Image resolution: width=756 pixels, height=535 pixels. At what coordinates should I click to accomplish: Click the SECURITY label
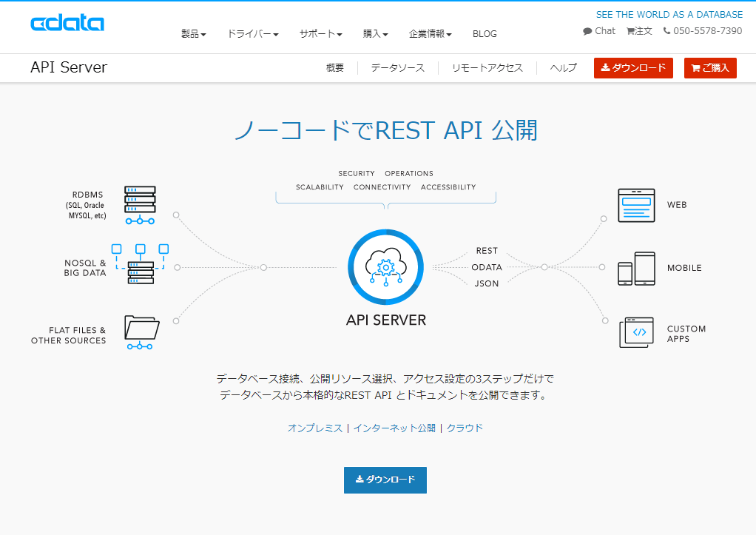pyautogui.click(x=357, y=174)
